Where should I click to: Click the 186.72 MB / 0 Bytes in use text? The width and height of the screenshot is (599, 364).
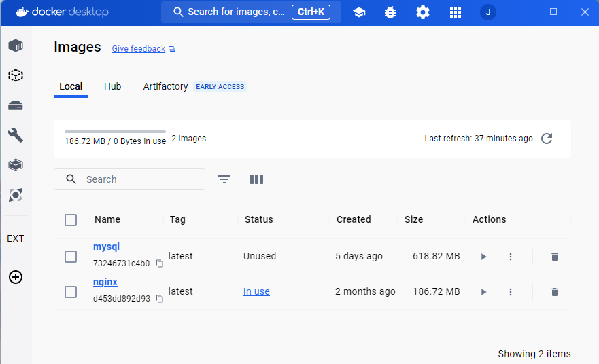[116, 141]
